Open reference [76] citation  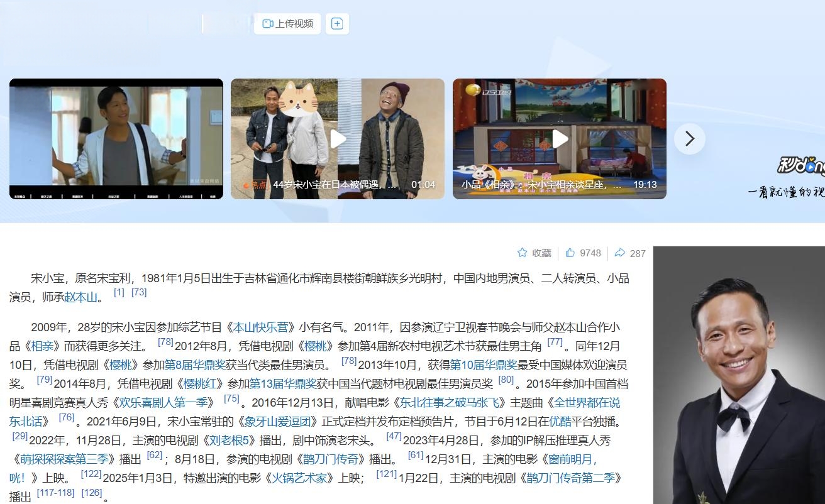point(66,417)
